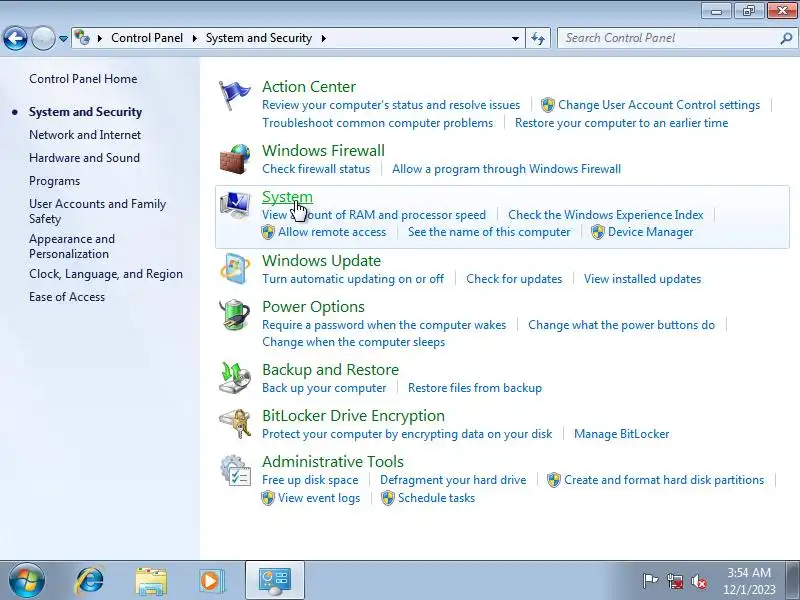Go to Control Panel Home

point(83,79)
